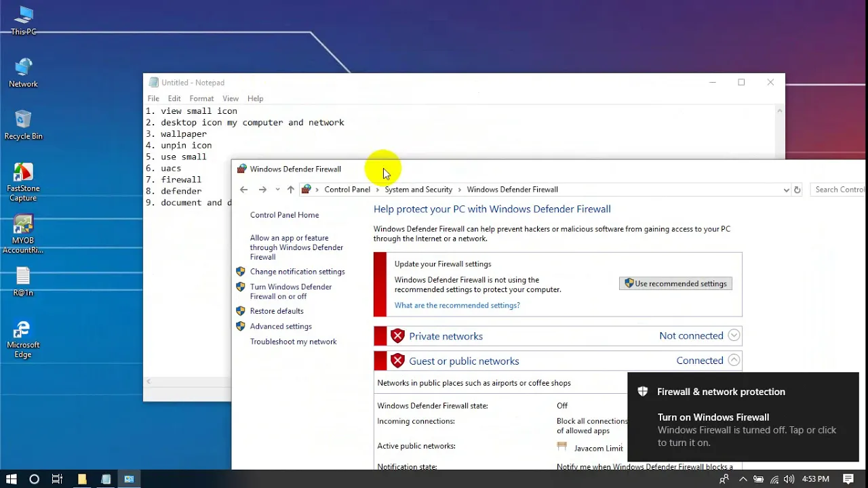Viewport: 868px width, 488px height.
Task: Click Notepad line '3. wallpaper'
Action: [176, 134]
